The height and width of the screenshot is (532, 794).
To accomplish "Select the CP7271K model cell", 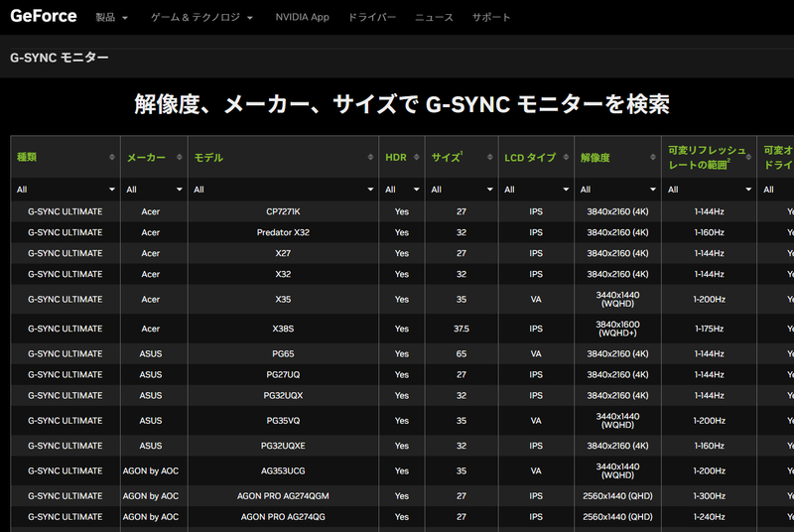I will click(x=283, y=211).
